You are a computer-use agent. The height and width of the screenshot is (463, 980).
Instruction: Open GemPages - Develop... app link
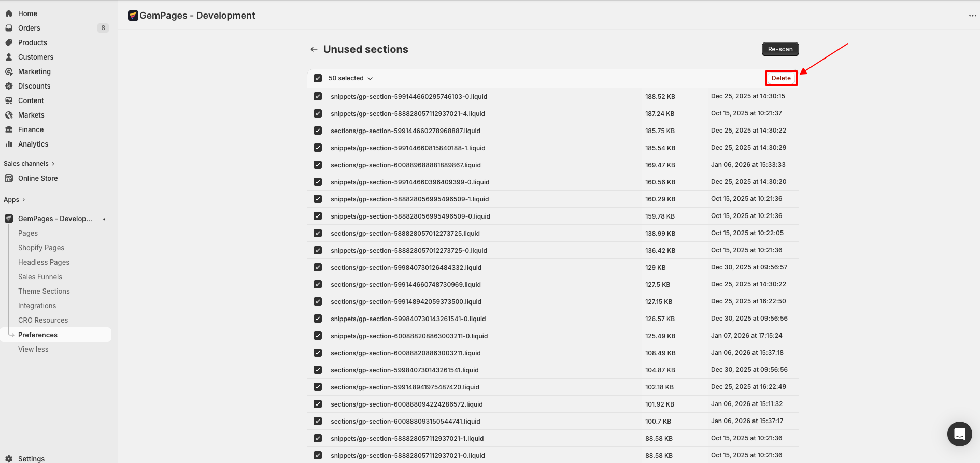pos(55,219)
